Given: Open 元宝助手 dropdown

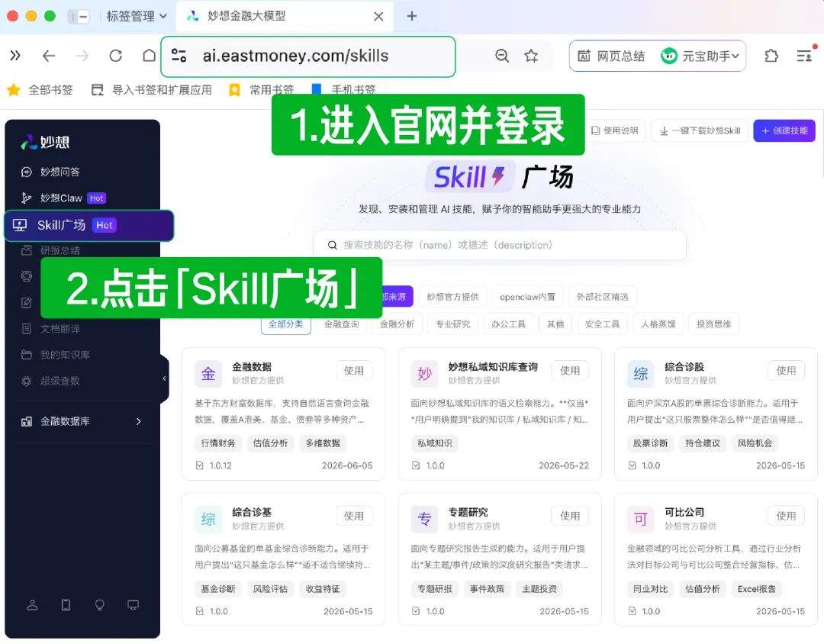Looking at the screenshot, I should pyautogui.click(x=700, y=56).
